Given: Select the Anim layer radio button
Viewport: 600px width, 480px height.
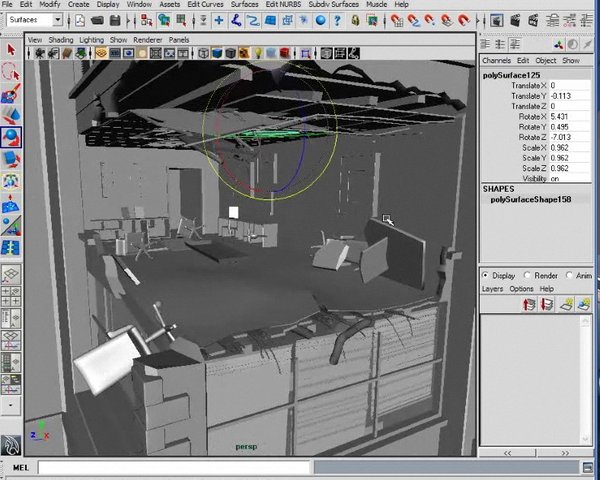Looking at the screenshot, I should 568,276.
